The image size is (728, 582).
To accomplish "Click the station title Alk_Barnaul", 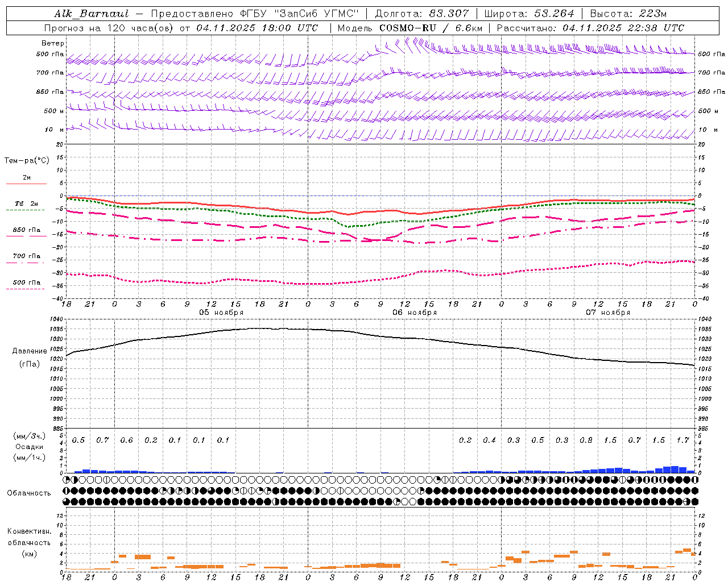I will (92, 14).
